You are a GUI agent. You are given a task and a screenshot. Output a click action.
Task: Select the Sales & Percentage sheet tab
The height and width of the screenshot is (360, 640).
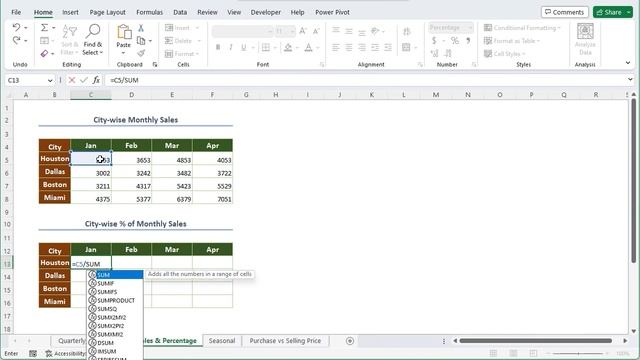click(171, 340)
